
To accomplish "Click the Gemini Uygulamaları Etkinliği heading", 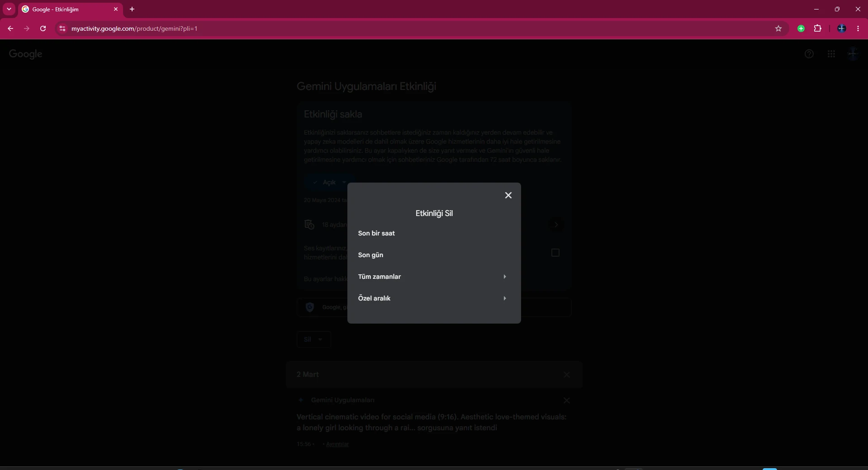I will (x=366, y=86).
